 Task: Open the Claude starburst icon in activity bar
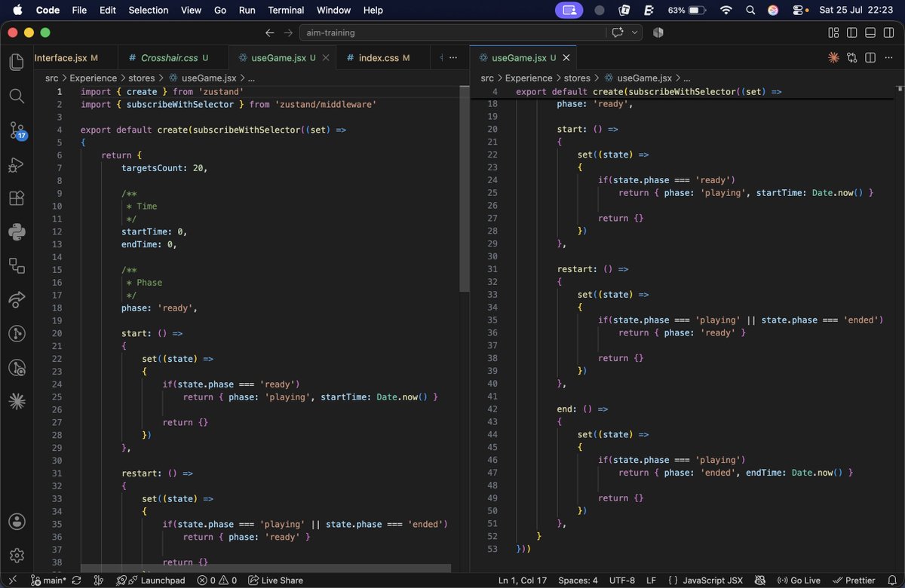click(17, 401)
